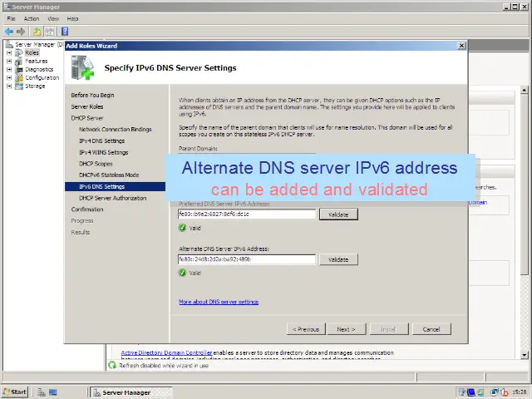Click the Next button

[x=347, y=329]
